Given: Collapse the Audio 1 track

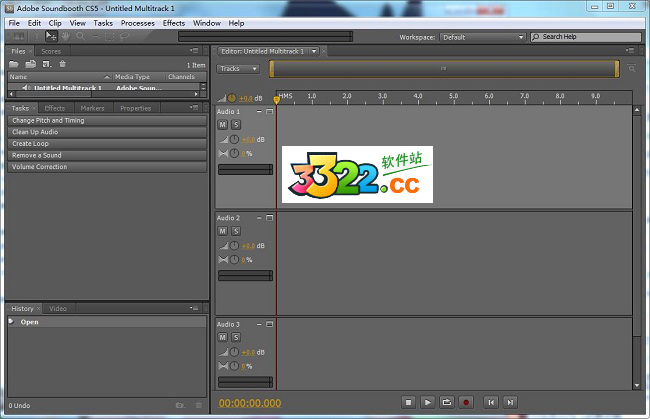Looking at the screenshot, I should click(259, 111).
